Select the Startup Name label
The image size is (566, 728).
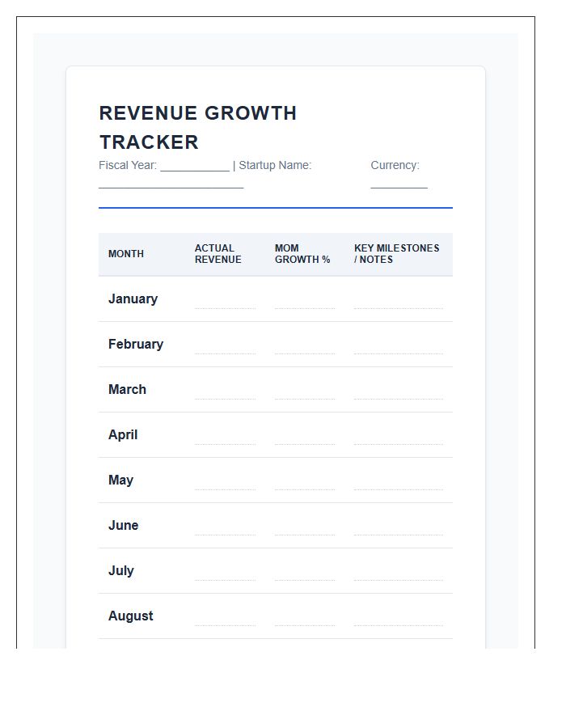[x=275, y=165]
